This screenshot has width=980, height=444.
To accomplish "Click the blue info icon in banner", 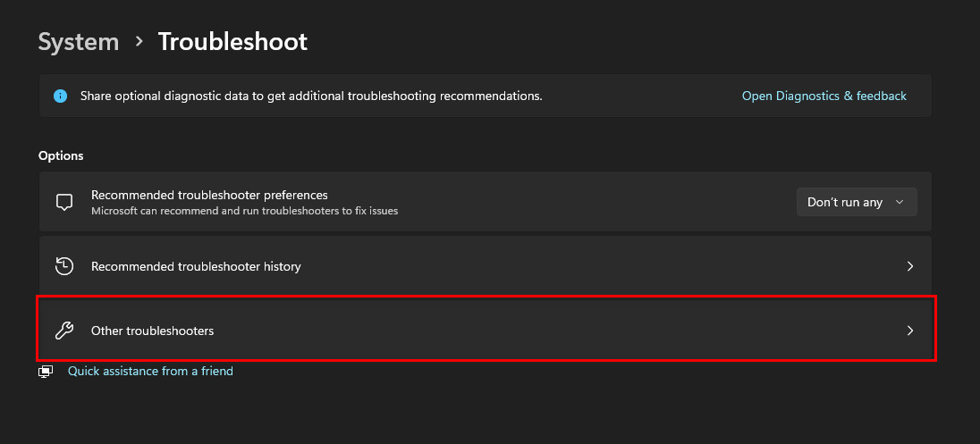I will [x=60, y=96].
